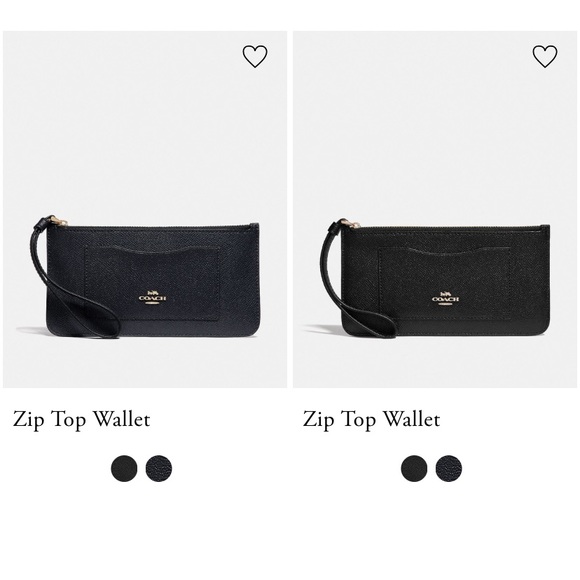
Task: Add the right wallet to wishlist via heart
Action: pos(545,57)
